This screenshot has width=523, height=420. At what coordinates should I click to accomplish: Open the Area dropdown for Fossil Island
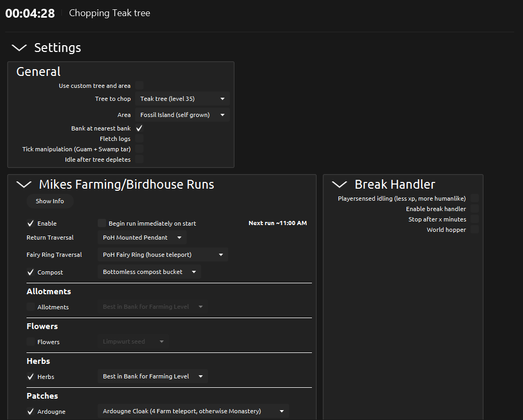pyautogui.click(x=182, y=115)
